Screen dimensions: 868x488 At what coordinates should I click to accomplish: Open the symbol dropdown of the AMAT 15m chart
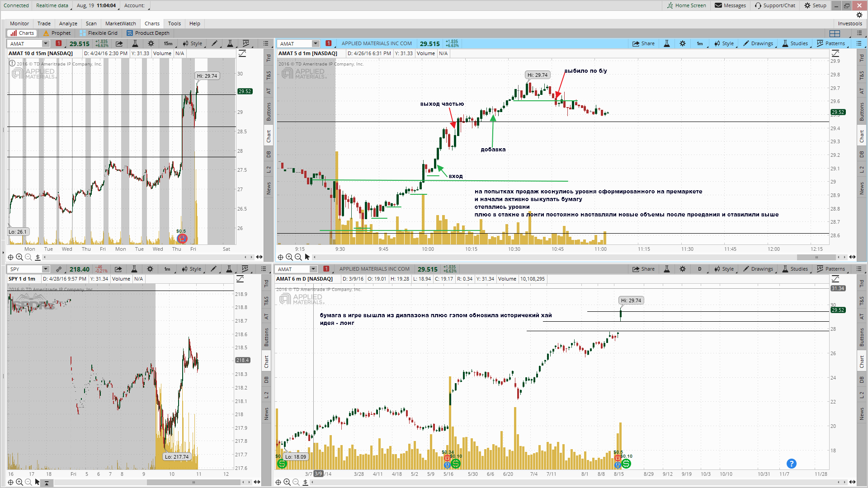(x=46, y=43)
